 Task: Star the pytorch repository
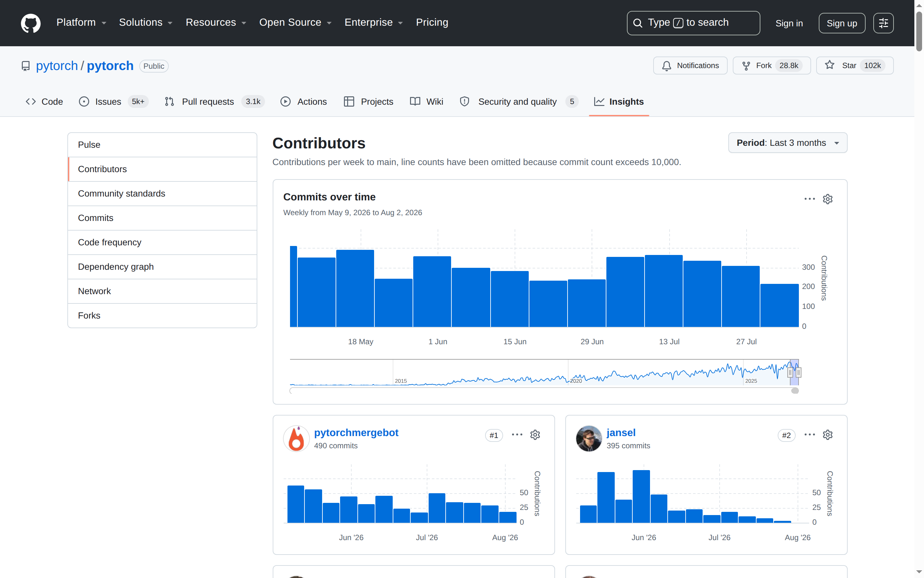(x=854, y=66)
